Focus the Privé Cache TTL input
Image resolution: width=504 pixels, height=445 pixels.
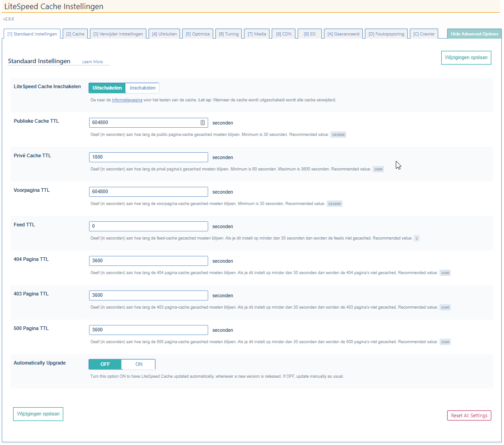149,157
